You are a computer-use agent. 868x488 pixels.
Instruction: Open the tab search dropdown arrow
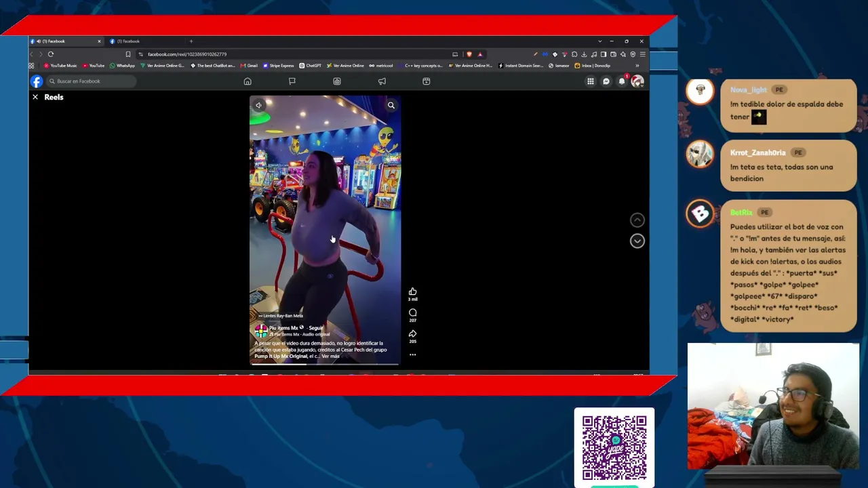(x=599, y=41)
